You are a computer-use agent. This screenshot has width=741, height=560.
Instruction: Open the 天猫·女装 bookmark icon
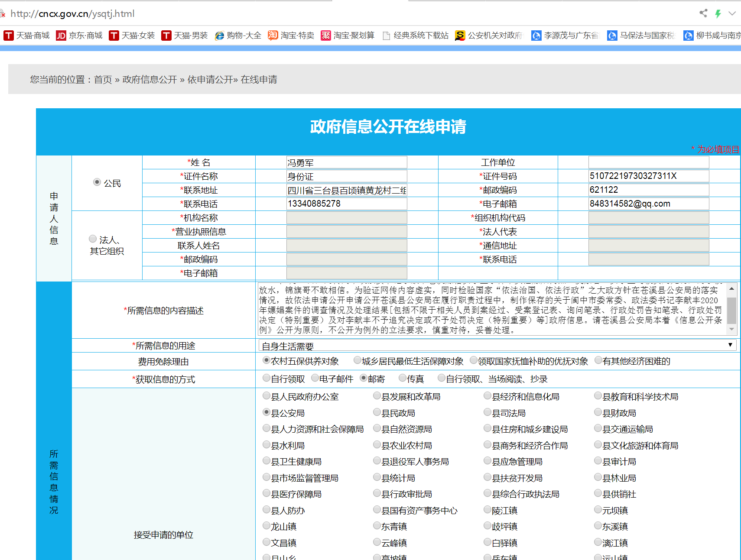(x=114, y=36)
